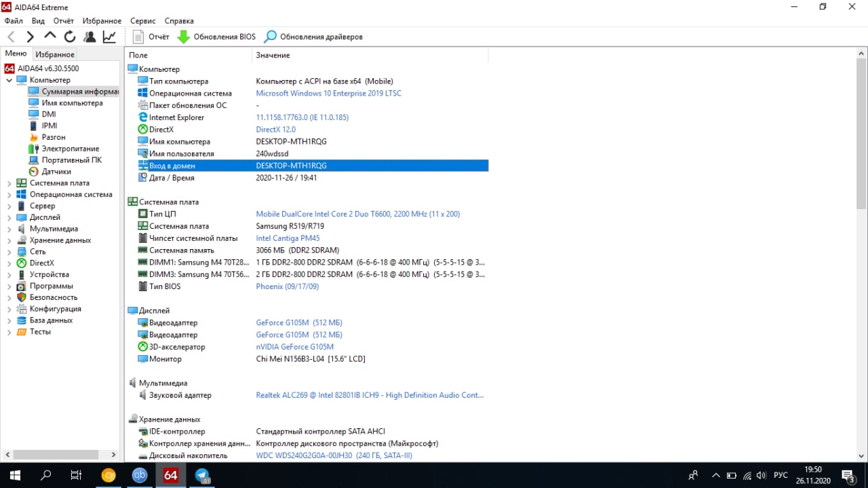The width and height of the screenshot is (868, 488).
Task: Open the Вид menu
Action: [x=38, y=21]
